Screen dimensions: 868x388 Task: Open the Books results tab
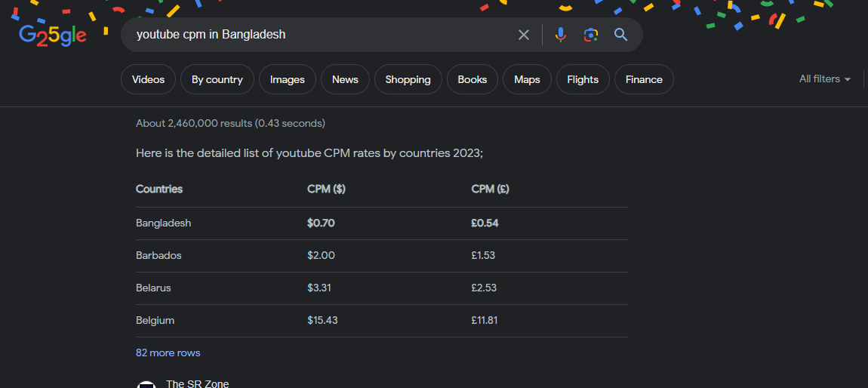point(472,79)
